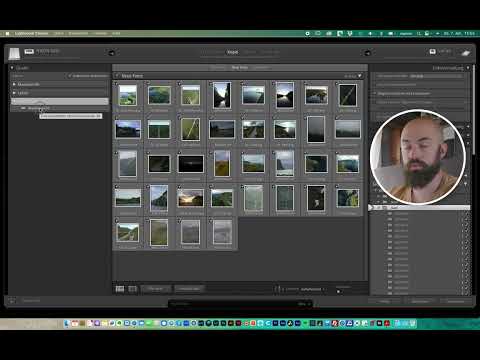The image size is (480, 360).
Task: Switch to grid view in the toolbar
Action: pyautogui.click(x=120, y=289)
